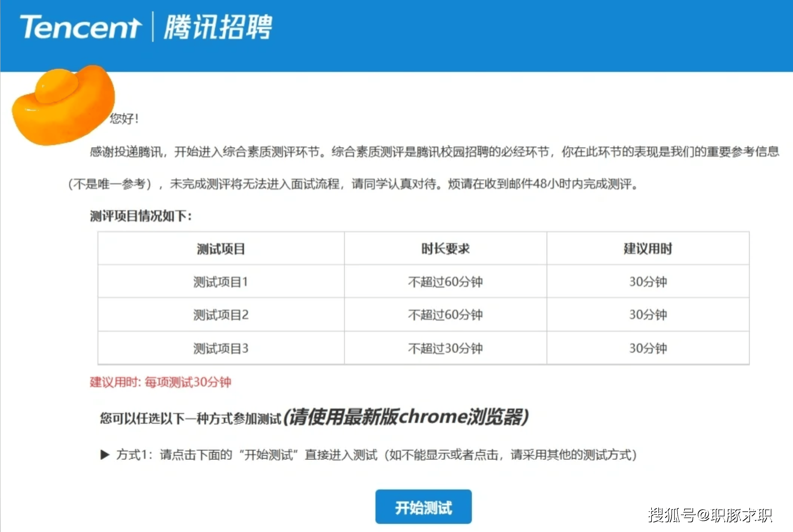Click the Tencent logo in header

click(81, 27)
